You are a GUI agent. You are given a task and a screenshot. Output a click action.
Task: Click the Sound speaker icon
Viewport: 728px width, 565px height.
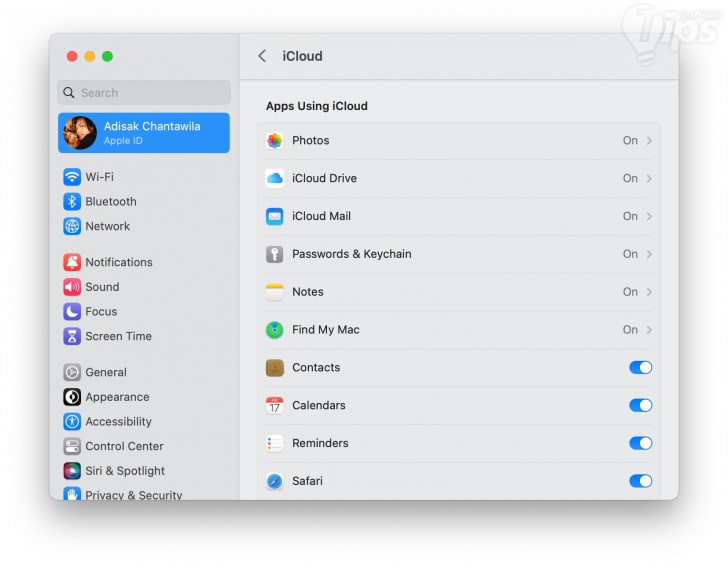(x=72, y=287)
